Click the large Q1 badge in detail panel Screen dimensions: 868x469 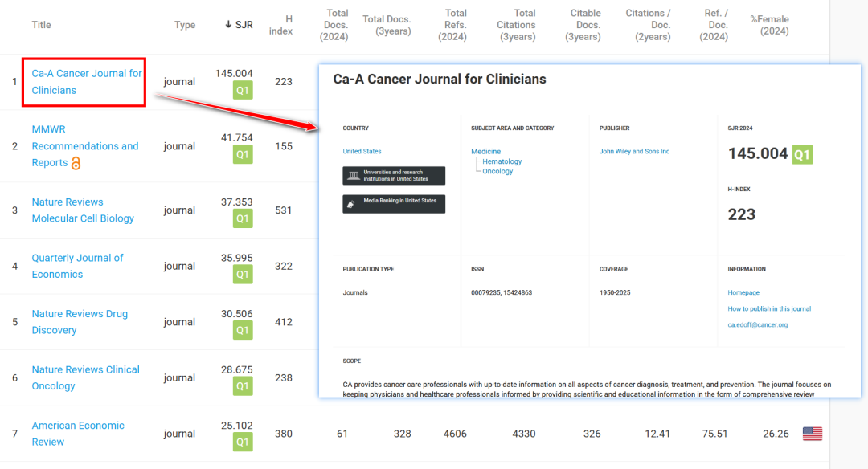(x=802, y=154)
